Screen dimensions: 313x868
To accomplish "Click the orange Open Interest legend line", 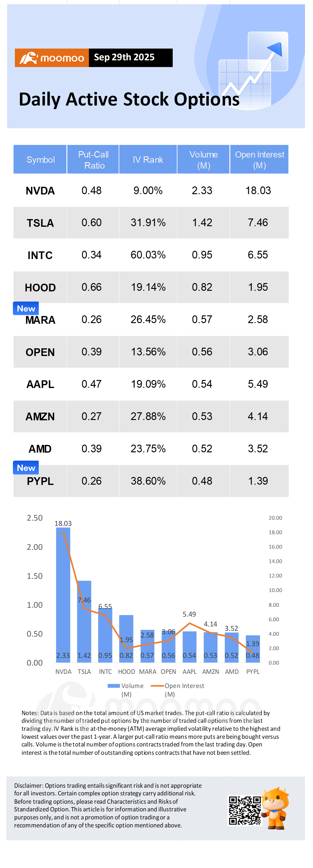I will [157, 686].
